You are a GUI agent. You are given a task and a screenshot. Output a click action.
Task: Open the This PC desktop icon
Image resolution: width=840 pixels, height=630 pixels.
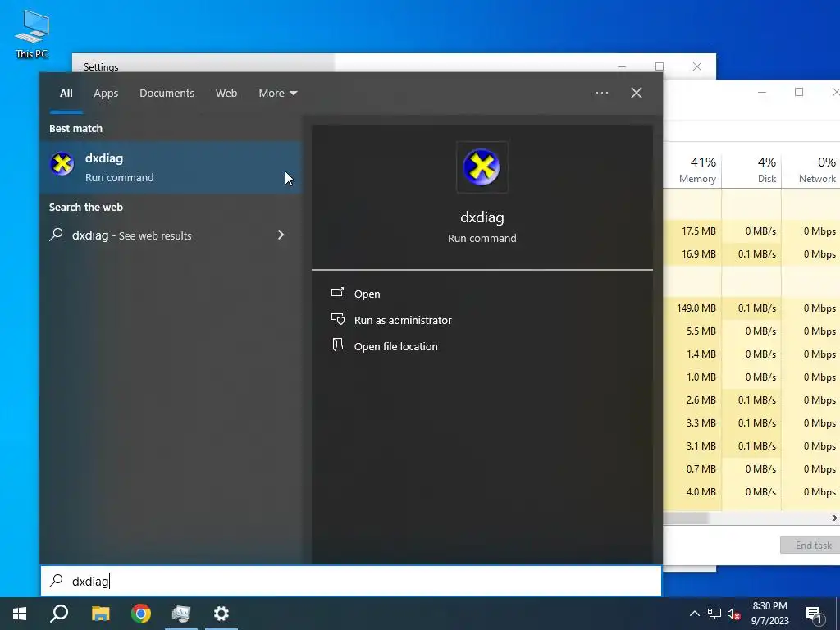pyautogui.click(x=32, y=34)
